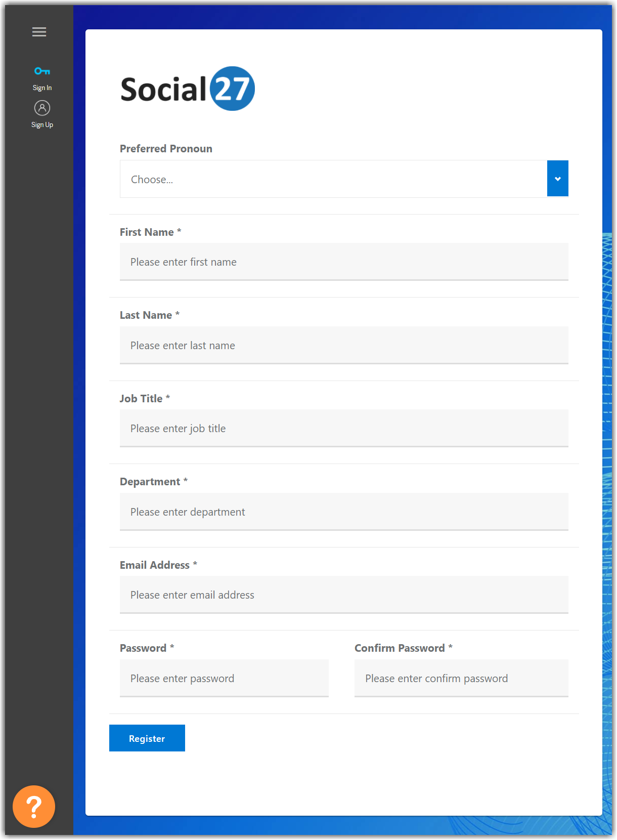Select the Sign In text label in the sidebar

click(x=42, y=88)
